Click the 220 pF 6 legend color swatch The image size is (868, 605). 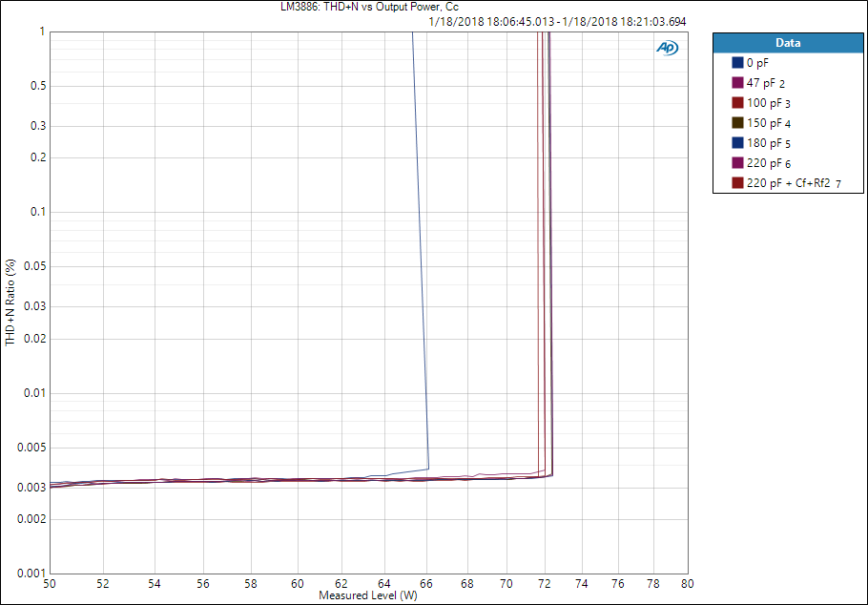tap(737, 162)
